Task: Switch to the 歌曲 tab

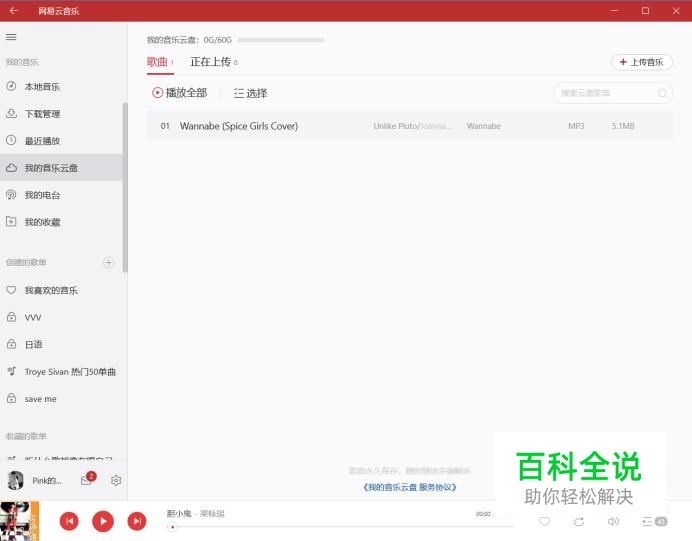Action: pyautogui.click(x=160, y=62)
